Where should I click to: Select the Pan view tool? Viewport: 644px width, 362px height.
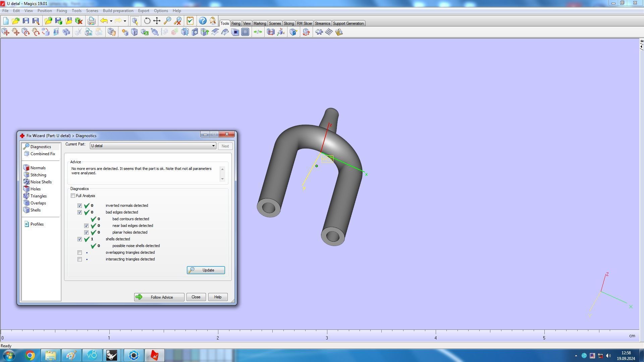[x=157, y=21]
